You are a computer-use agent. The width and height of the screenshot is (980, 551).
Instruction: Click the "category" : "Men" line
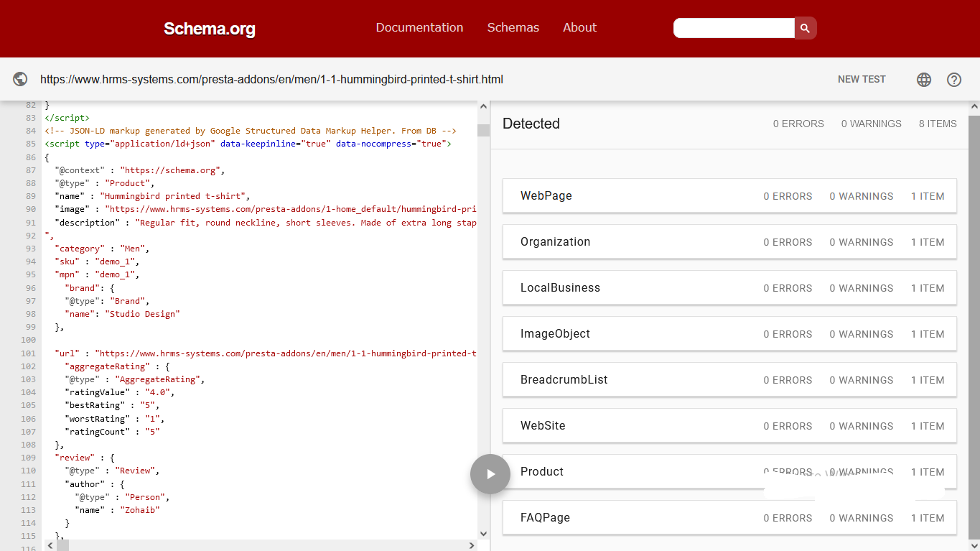pyautogui.click(x=102, y=249)
